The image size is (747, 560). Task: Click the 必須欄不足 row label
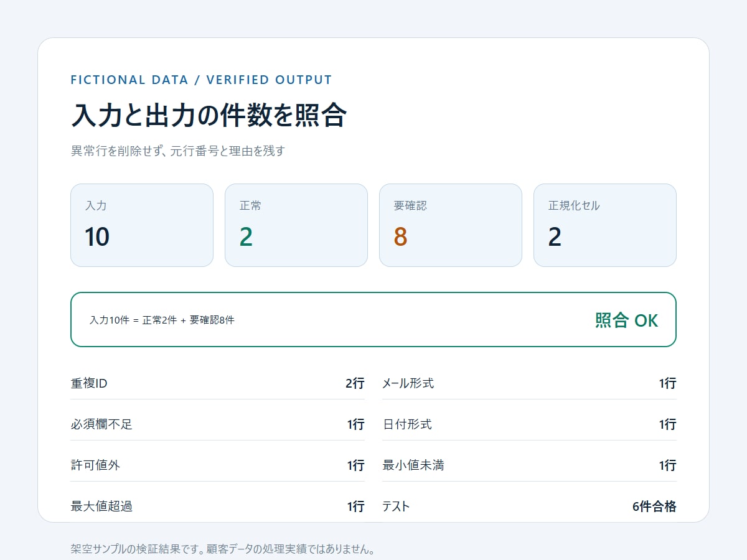point(101,424)
